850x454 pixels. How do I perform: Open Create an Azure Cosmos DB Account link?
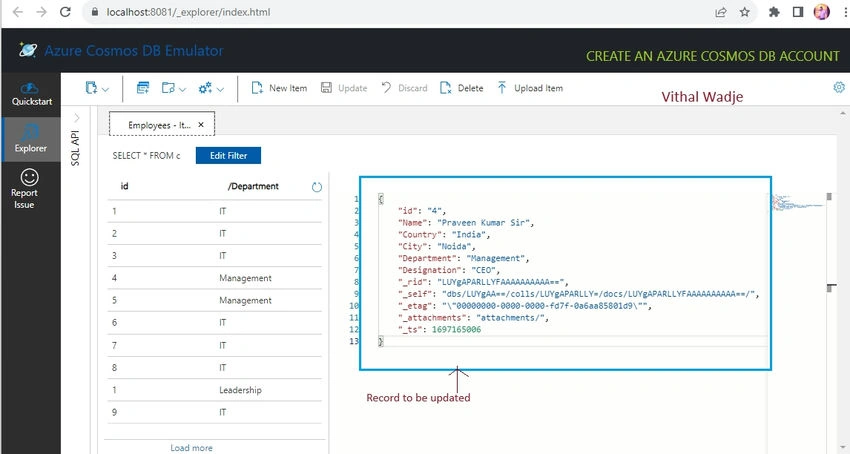point(712,56)
